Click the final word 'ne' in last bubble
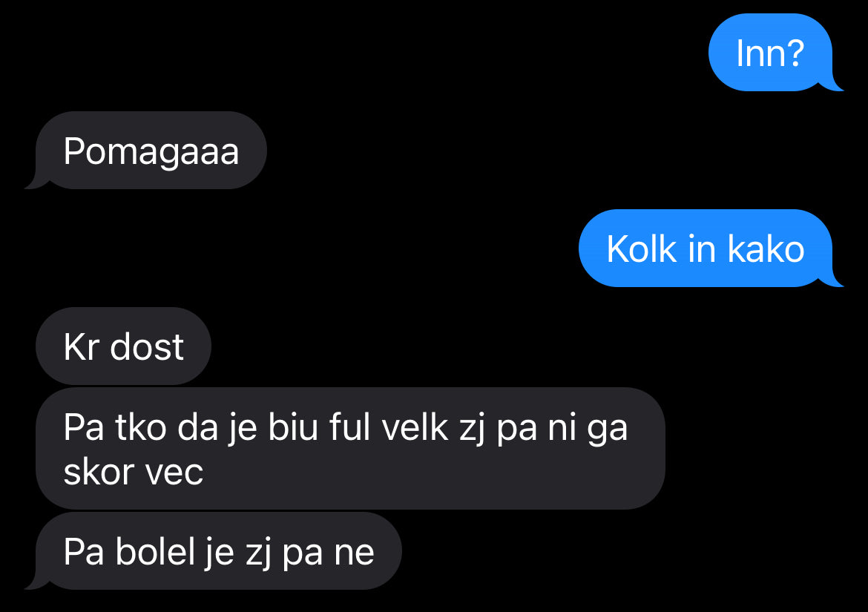The image size is (868, 612). 355,553
